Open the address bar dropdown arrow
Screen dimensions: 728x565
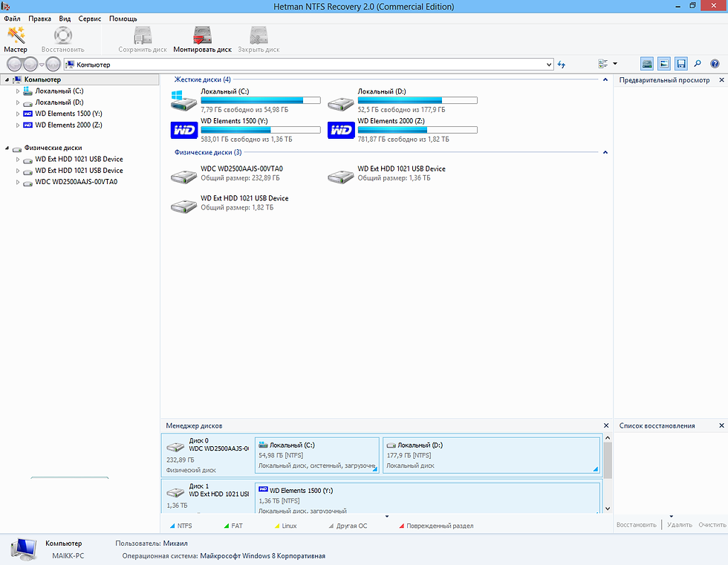549,65
